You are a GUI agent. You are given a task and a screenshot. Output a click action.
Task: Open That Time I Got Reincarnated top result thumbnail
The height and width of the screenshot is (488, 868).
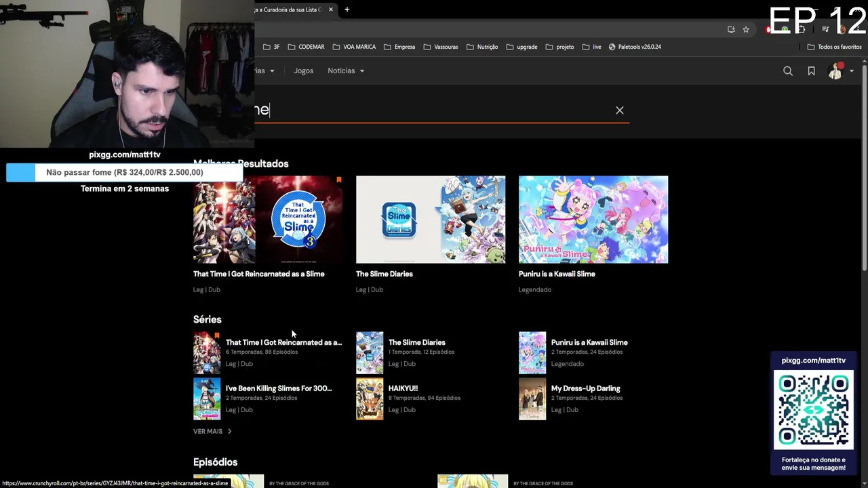click(268, 220)
